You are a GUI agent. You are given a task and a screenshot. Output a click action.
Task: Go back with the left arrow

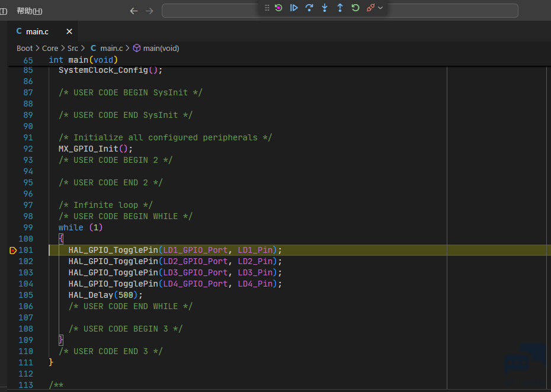point(134,11)
